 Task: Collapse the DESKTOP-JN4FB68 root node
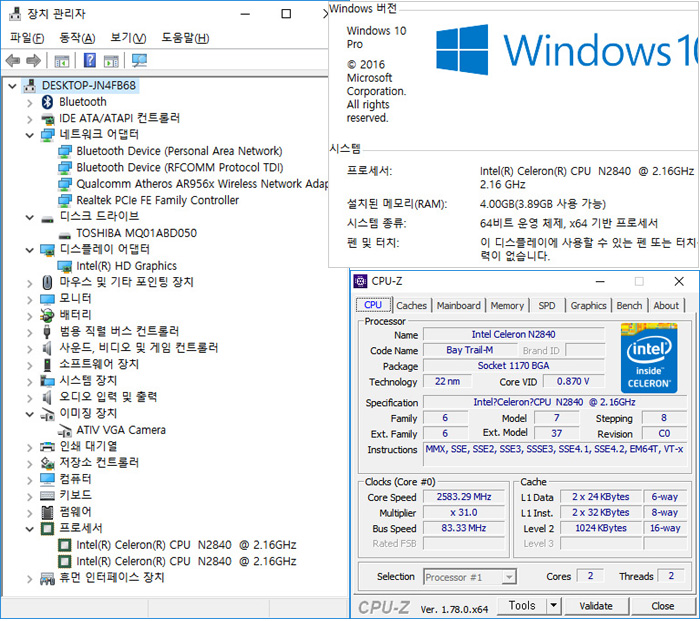pos(12,86)
